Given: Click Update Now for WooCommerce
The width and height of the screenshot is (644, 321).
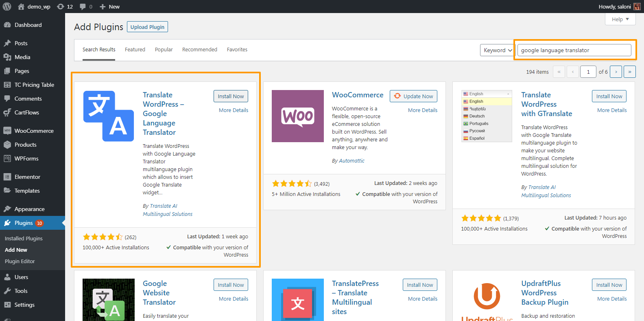Looking at the screenshot, I should point(414,96).
